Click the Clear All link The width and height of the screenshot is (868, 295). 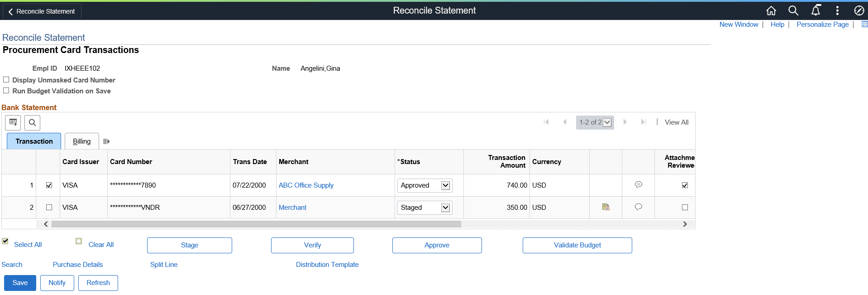click(x=101, y=245)
